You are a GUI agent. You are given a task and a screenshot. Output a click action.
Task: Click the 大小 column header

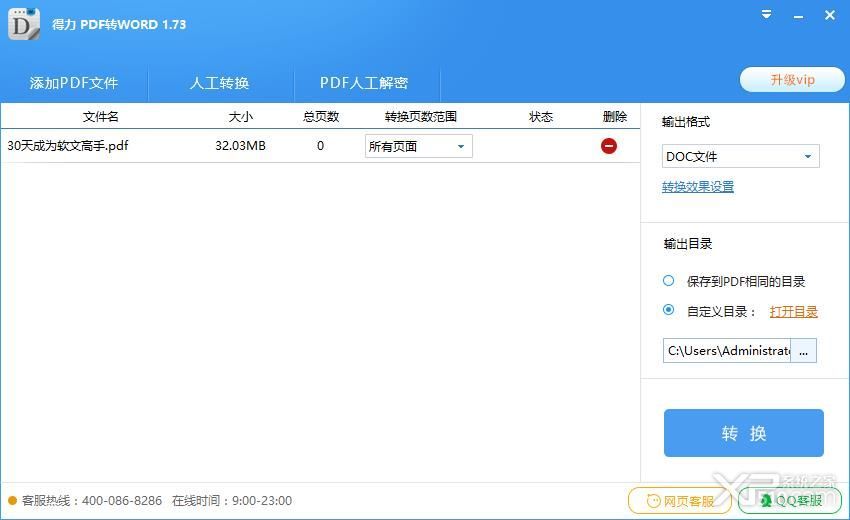click(241, 117)
